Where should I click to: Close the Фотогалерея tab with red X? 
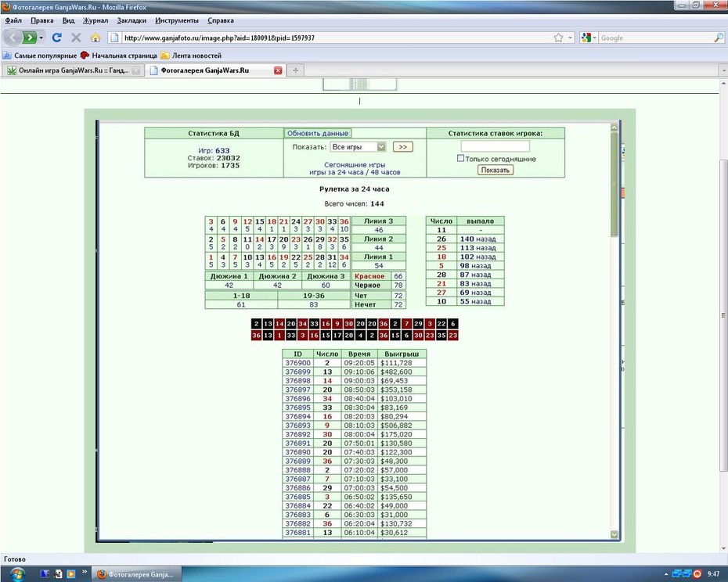(x=278, y=70)
